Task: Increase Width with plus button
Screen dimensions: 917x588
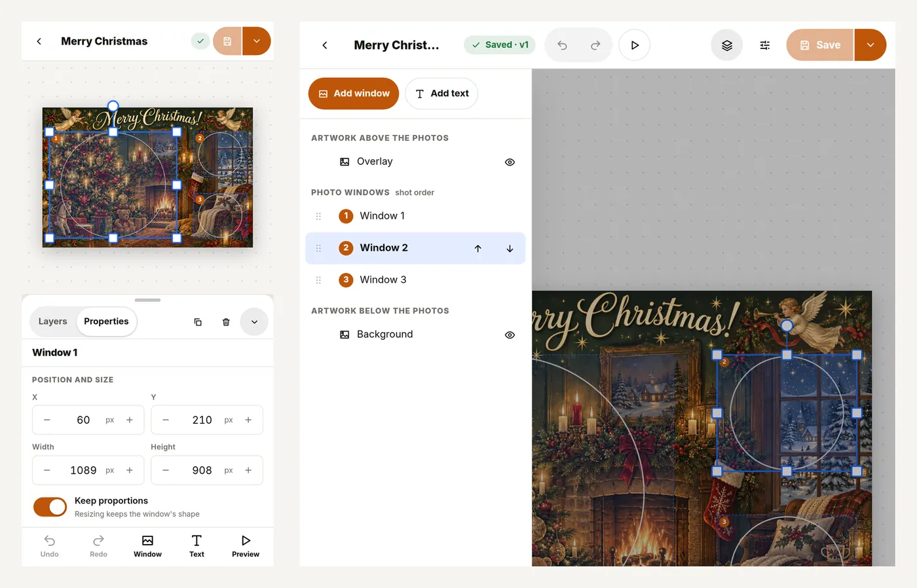Action: [x=130, y=470]
